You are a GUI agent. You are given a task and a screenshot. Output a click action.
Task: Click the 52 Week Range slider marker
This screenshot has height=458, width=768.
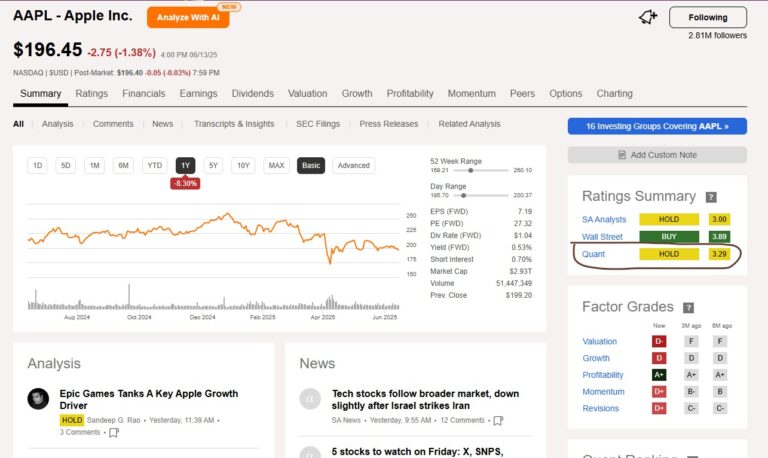pos(471,170)
